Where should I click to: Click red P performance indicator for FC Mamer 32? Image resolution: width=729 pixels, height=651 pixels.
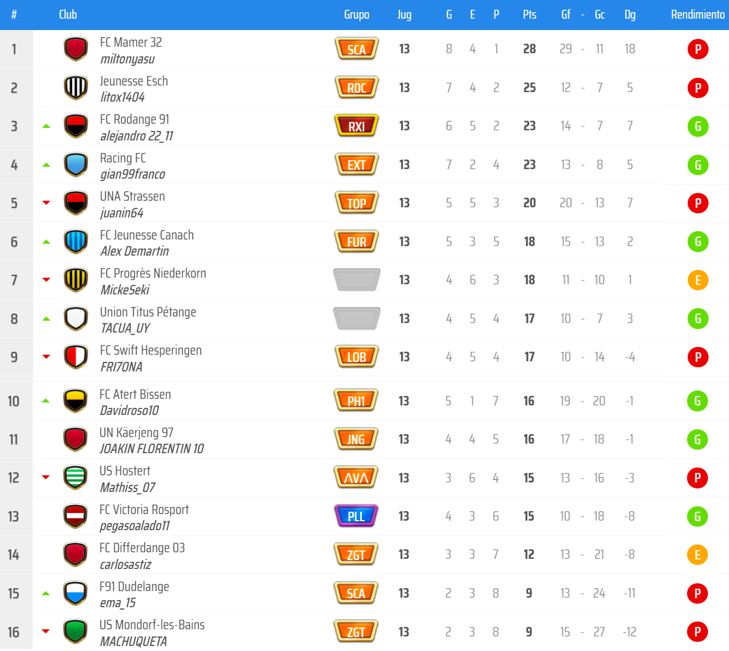pos(698,49)
